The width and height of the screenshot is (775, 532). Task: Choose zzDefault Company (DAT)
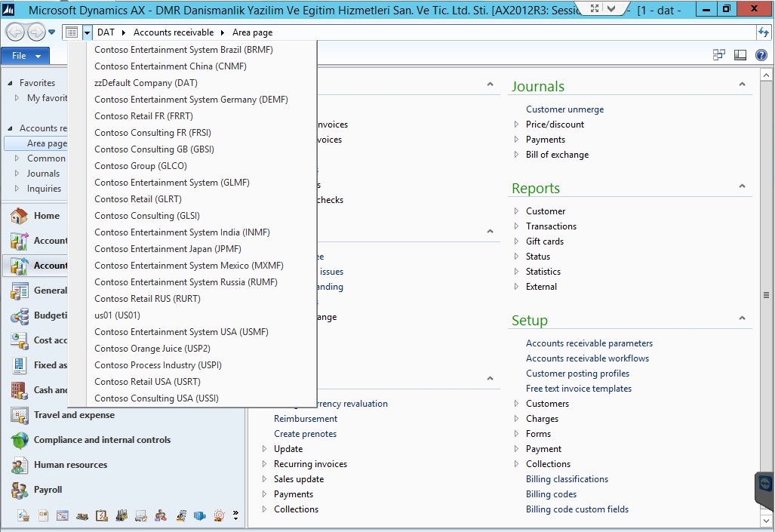[x=146, y=82]
